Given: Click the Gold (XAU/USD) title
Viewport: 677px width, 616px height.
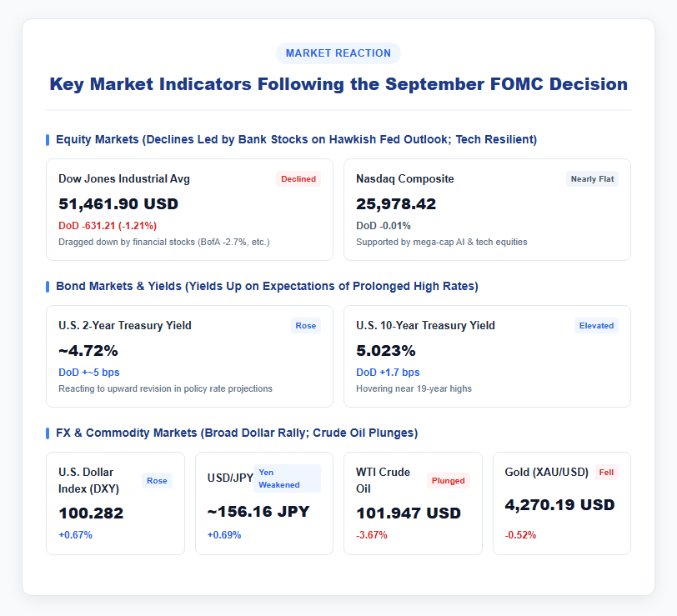Looking at the screenshot, I should 547,473.
